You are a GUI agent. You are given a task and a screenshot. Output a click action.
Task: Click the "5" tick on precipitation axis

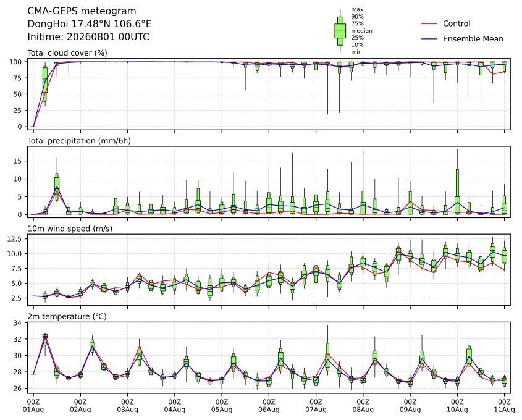[20, 197]
